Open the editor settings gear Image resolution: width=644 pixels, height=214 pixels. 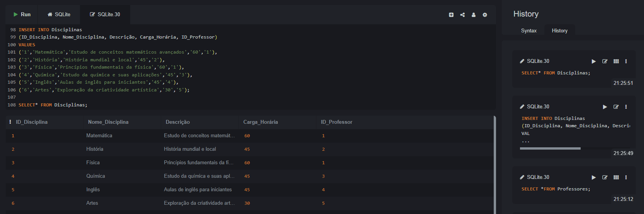tap(485, 15)
